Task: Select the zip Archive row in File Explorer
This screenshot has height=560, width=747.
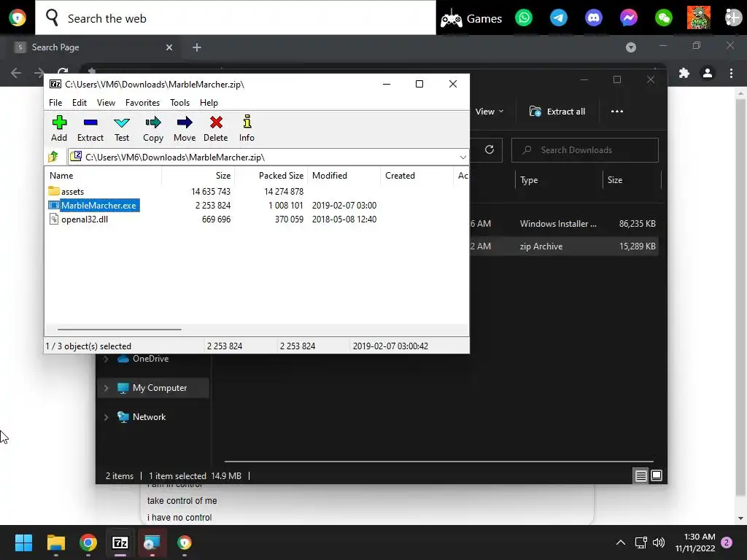Action: coord(564,246)
